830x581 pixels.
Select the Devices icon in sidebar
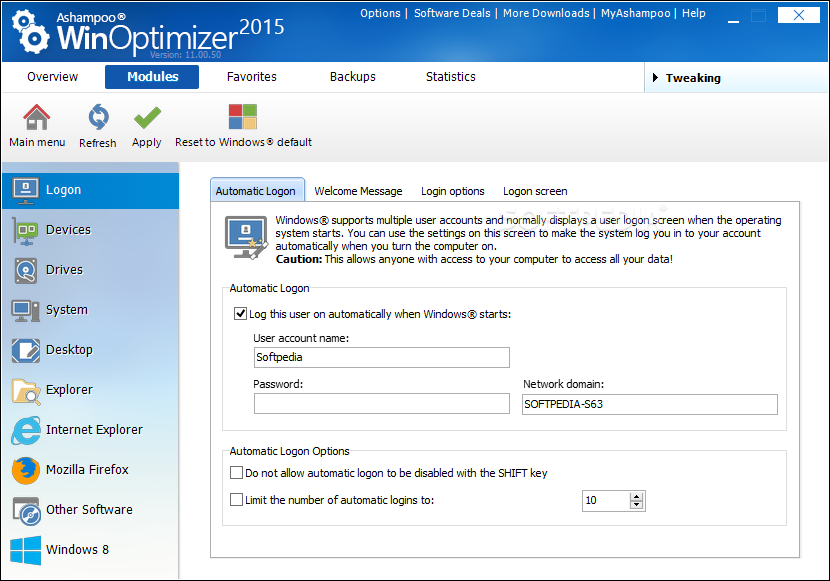[x=25, y=231]
